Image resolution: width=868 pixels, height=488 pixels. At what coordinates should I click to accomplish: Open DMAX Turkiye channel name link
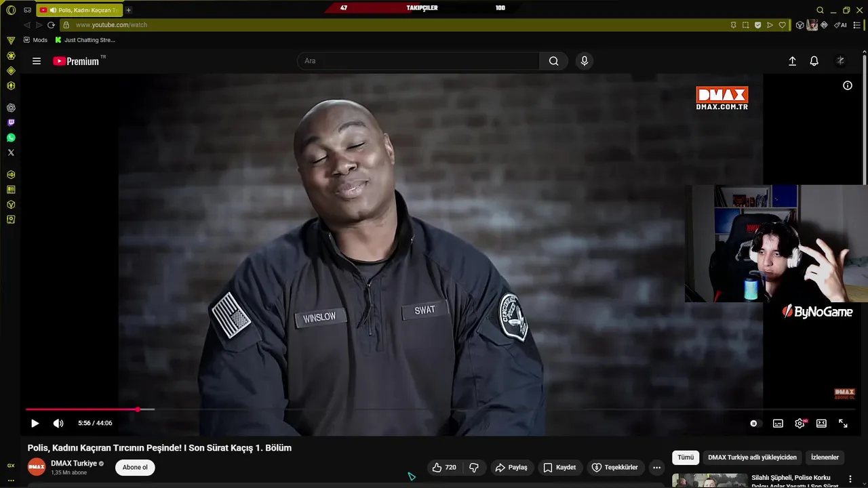tap(74, 464)
